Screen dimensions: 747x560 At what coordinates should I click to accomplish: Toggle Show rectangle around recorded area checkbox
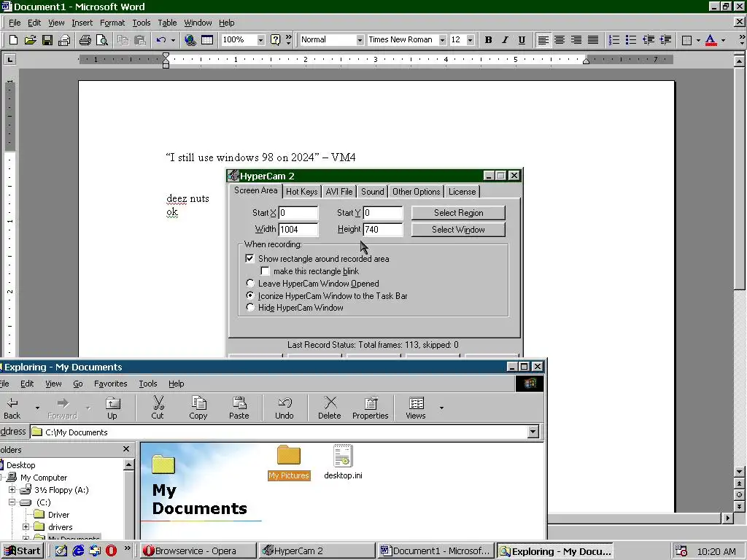pos(249,259)
